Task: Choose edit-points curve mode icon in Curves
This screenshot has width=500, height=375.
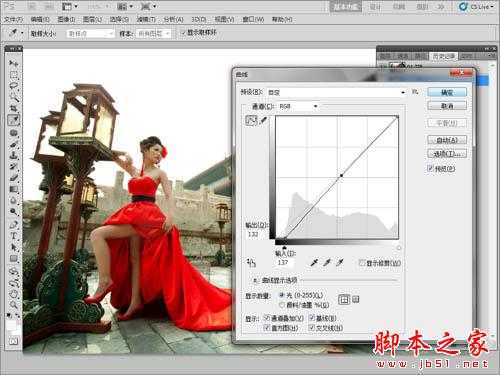Action: tap(251, 120)
